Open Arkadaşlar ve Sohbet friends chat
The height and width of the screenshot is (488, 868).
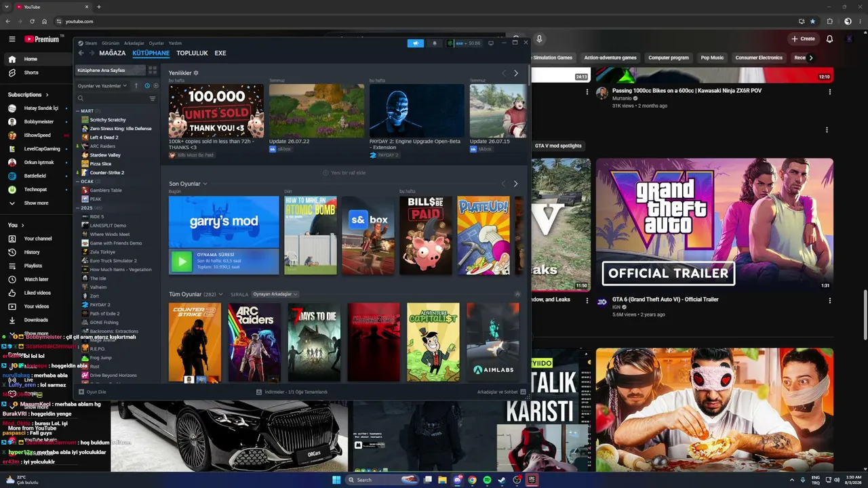502,392
